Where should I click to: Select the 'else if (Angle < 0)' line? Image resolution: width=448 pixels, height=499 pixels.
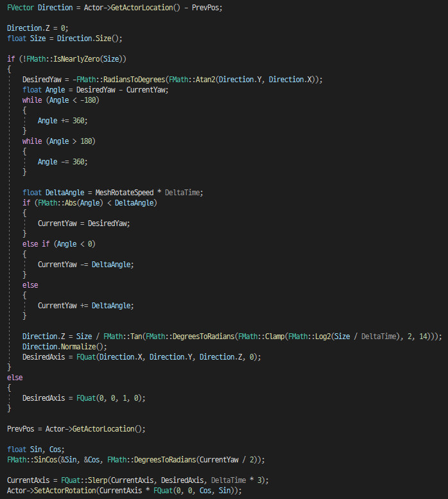pos(59,244)
